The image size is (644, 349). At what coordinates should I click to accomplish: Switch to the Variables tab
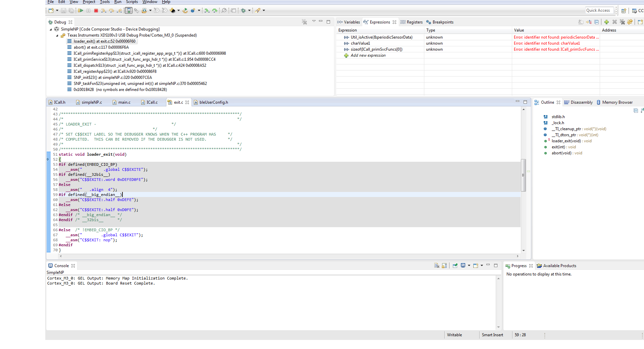(x=348, y=22)
